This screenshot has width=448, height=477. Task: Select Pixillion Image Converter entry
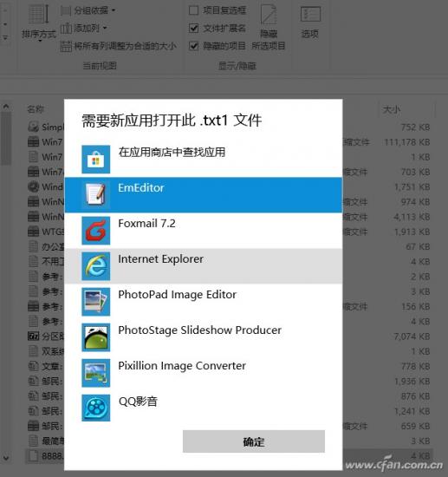point(204,373)
